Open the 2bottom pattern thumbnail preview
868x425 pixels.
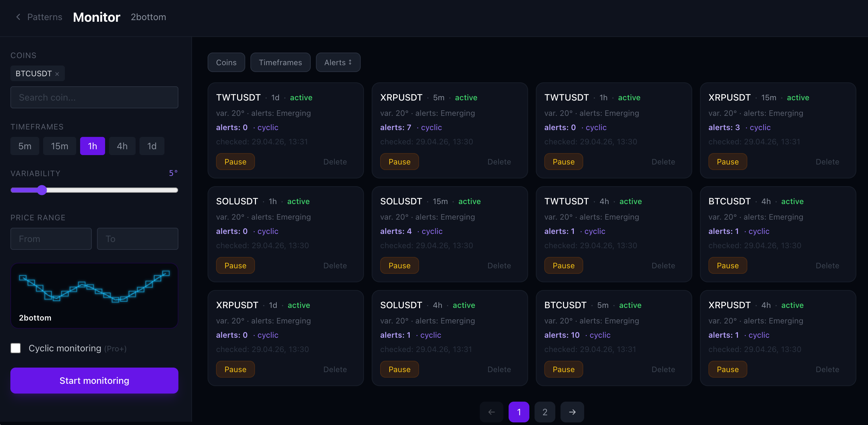(94, 296)
